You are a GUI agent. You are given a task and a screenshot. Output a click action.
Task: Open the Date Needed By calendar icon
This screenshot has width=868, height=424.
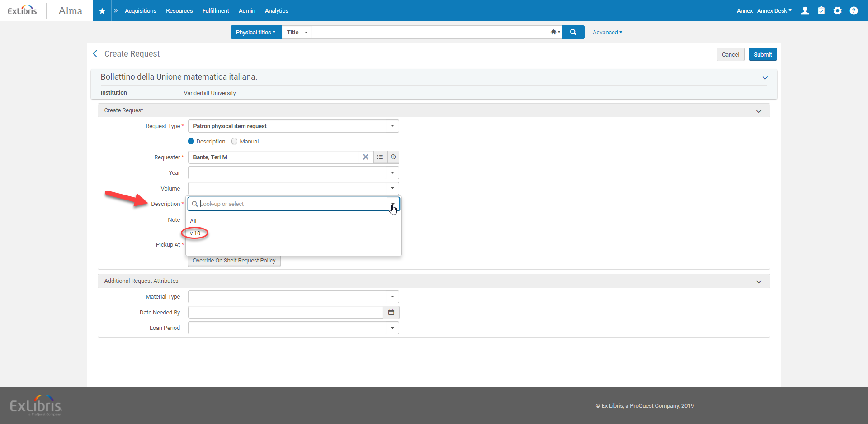click(392, 312)
